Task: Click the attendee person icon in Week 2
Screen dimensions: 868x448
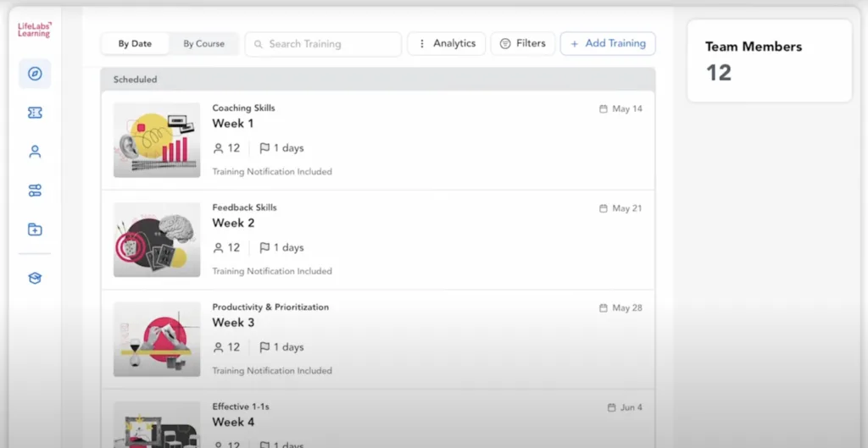Action: click(x=218, y=248)
